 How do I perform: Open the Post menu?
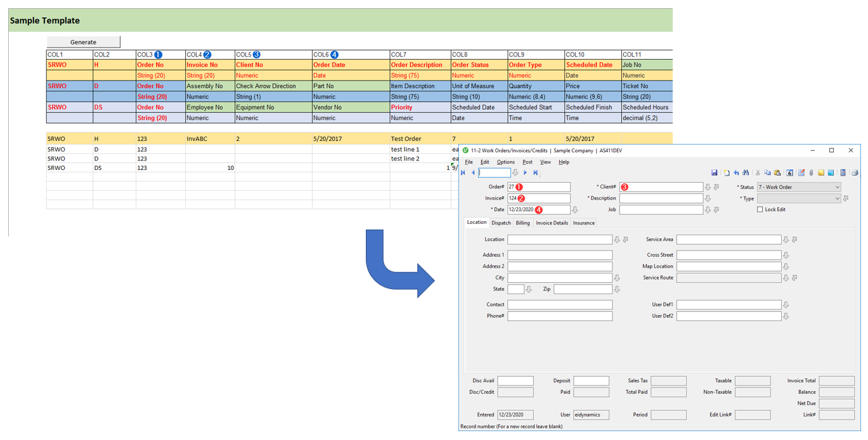point(527,162)
